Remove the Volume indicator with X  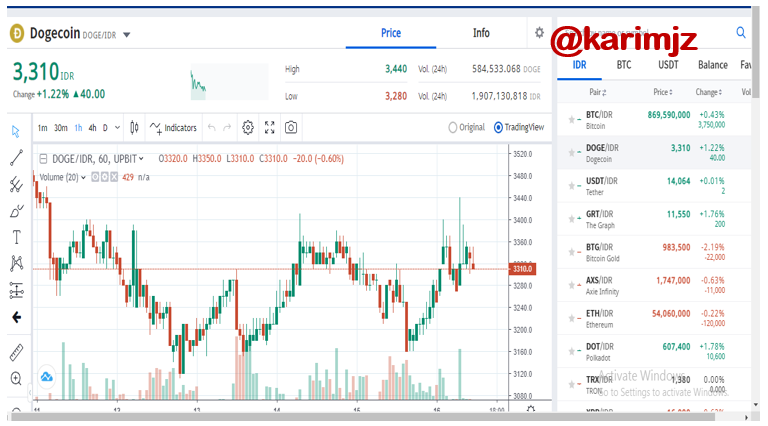114,177
